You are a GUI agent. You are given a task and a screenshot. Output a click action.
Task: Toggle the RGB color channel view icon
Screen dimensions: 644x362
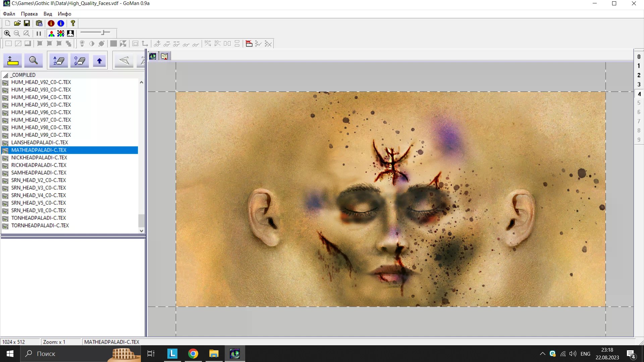tap(51, 34)
